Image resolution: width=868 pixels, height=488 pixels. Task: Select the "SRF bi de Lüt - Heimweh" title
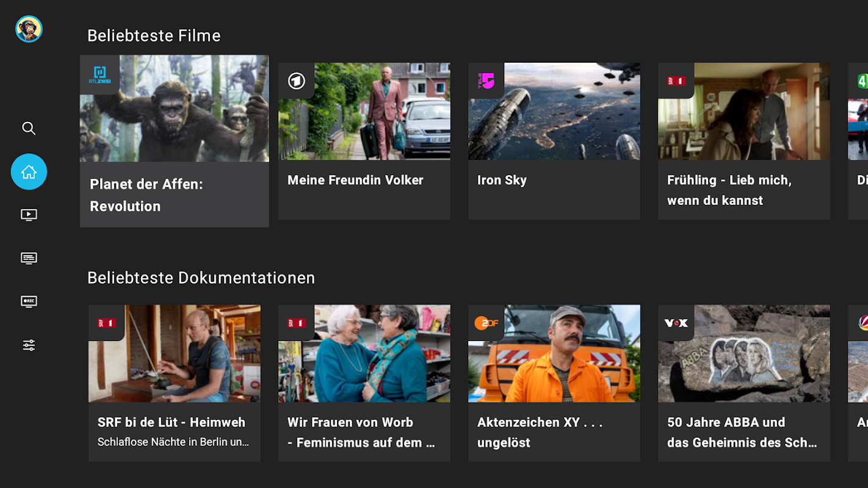click(172, 422)
